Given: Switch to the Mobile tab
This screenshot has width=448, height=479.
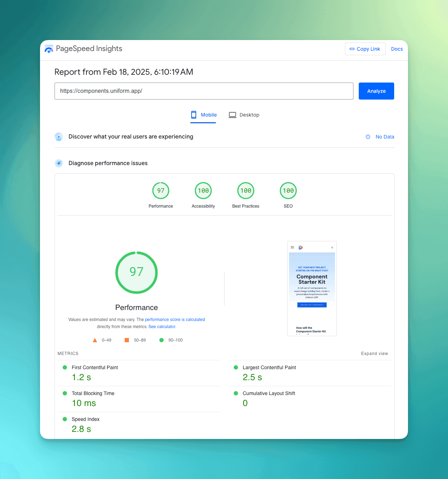Looking at the screenshot, I should click(x=203, y=115).
